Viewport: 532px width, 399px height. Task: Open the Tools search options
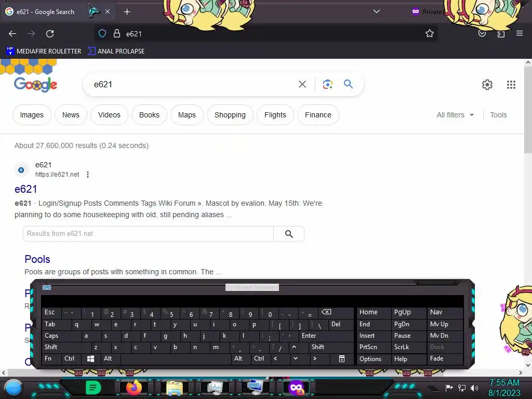pyautogui.click(x=498, y=115)
